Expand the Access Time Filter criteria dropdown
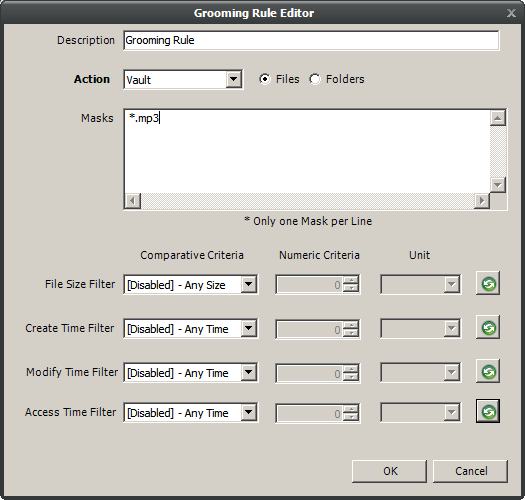The height and width of the screenshot is (500, 525). pyautogui.click(x=191, y=413)
